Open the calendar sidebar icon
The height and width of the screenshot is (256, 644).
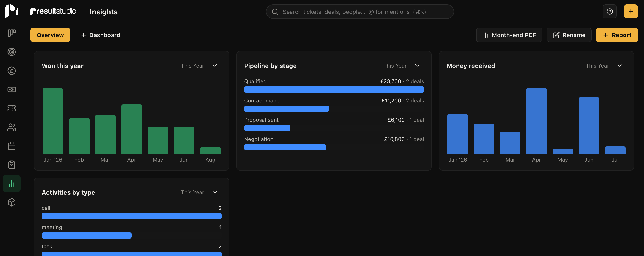click(x=11, y=146)
